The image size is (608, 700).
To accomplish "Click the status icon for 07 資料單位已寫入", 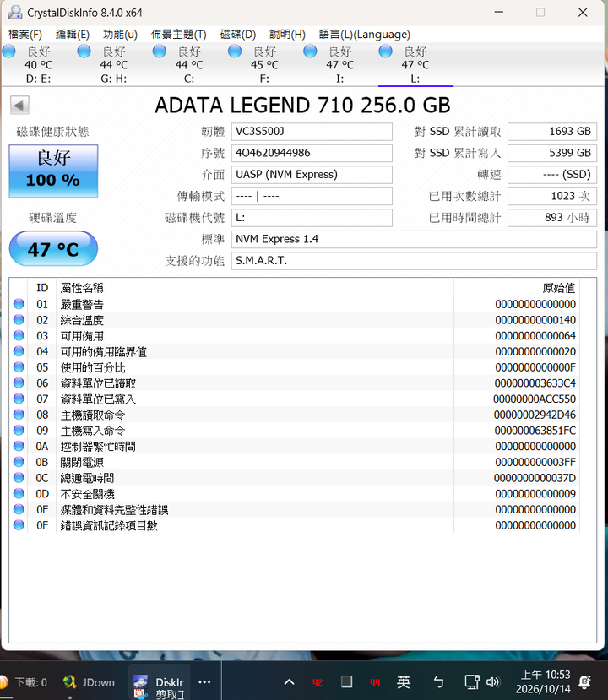I will pos(19,399).
